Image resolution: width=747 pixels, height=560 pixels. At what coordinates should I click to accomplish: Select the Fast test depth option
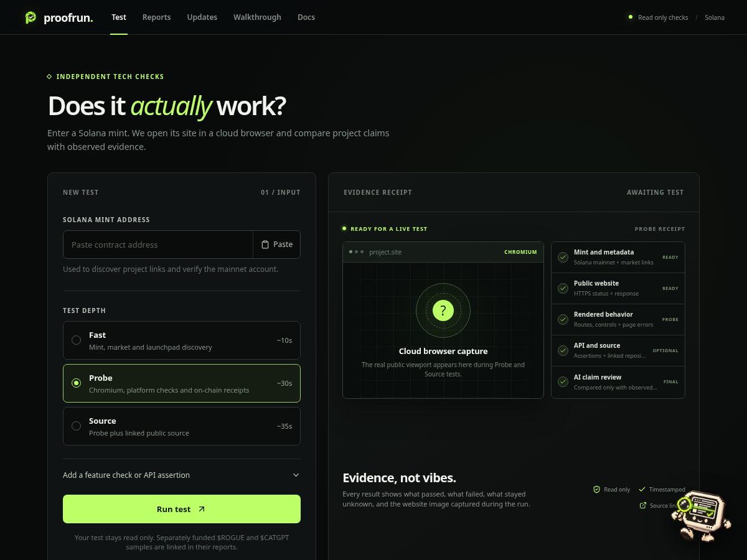pos(182,340)
